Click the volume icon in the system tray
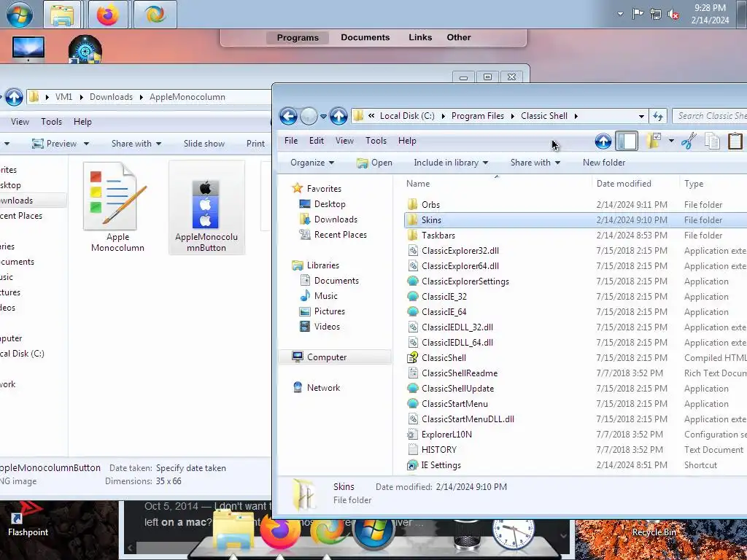This screenshot has height=560, width=747. pyautogui.click(x=673, y=15)
